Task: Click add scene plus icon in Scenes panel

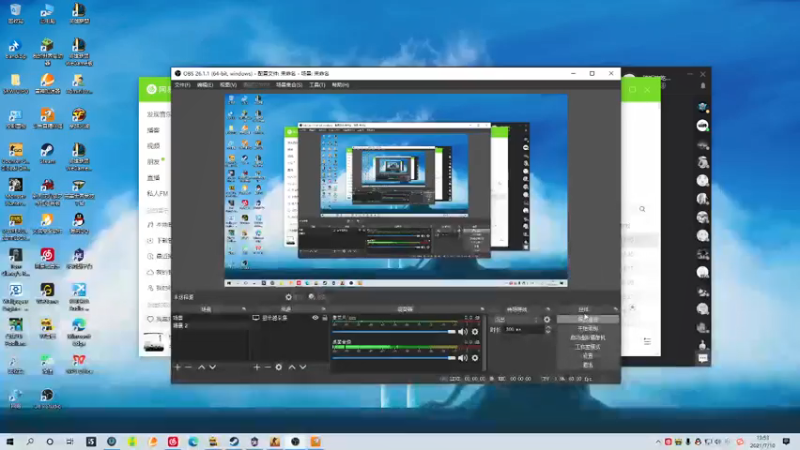Action: click(177, 368)
